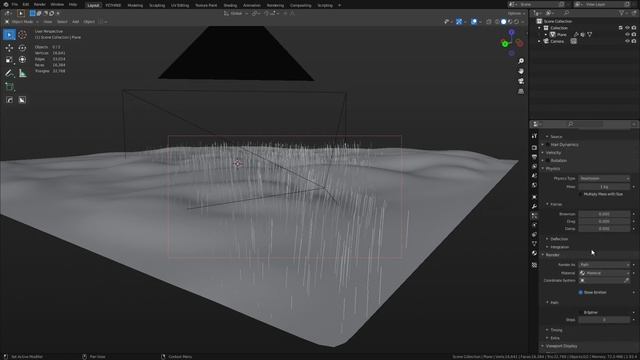This screenshot has width=640, height=360.
Task: Click the Brownian value field
Action: [604, 214]
